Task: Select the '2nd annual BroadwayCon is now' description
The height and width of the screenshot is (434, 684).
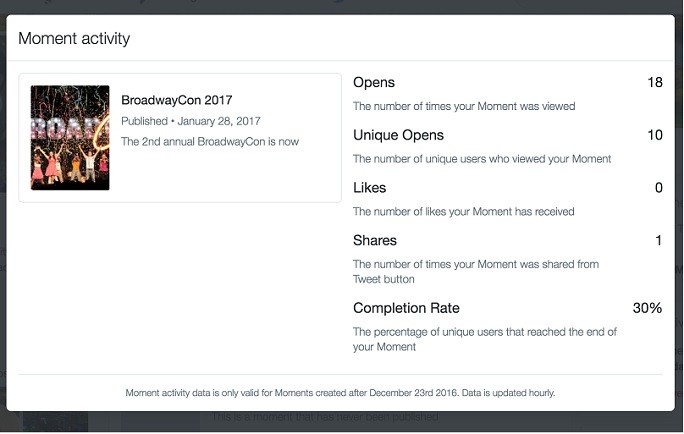Action: coord(210,141)
